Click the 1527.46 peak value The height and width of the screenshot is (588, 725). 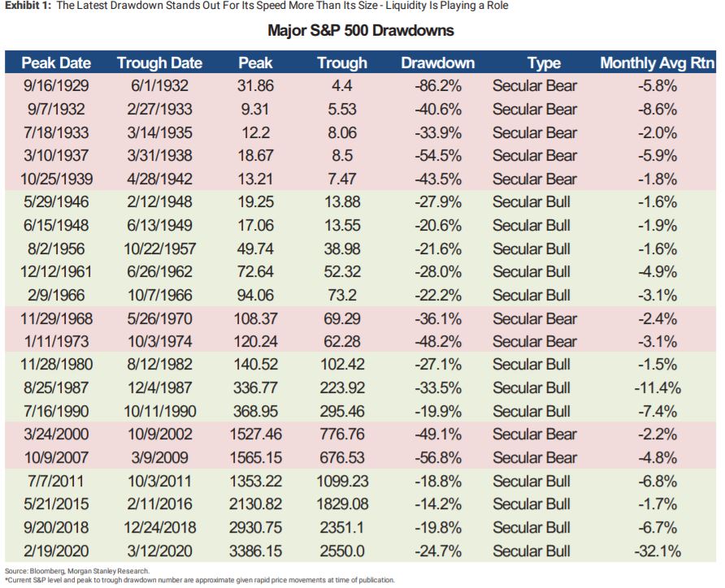coord(255,435)
